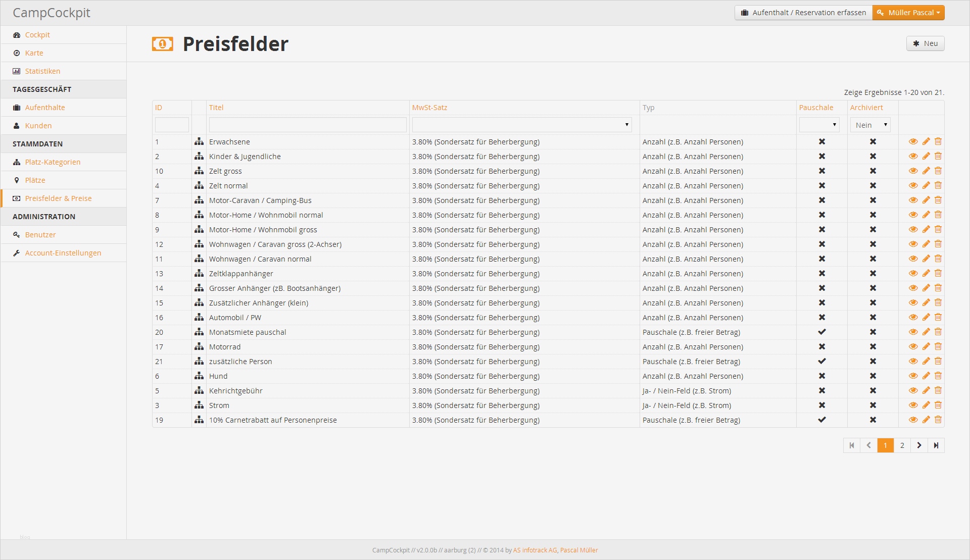970x560 pixels.
Task: Click Aufenthalt / Reservation erfassen button
Action: [x=803, y=13]
